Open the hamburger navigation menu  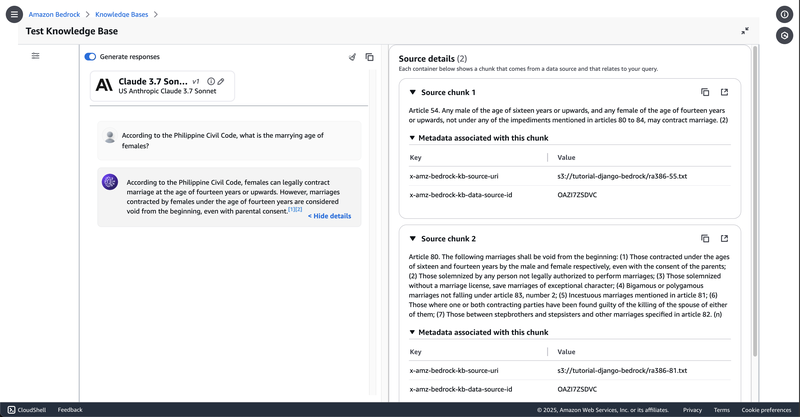[14, 14]
